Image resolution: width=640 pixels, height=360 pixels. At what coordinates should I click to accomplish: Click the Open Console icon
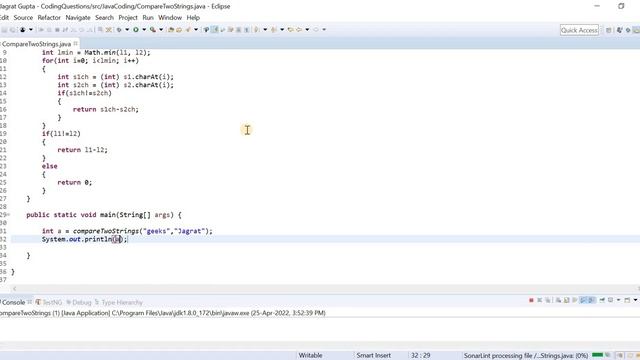click(x=627, y=300)
